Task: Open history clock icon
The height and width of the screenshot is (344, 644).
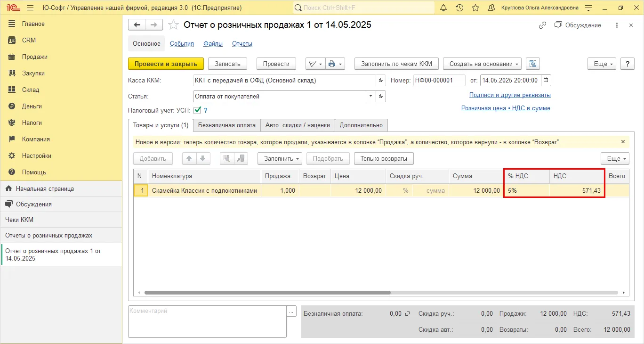Action: coord(459,8)
